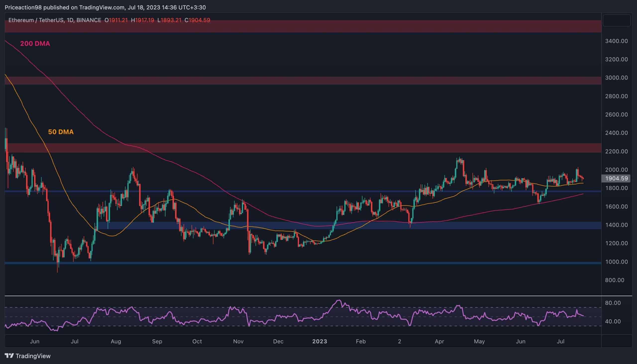Click the 3400.00 price axis label
The width and height of the screenshot is (637, 364).
[x=617, y=41]
